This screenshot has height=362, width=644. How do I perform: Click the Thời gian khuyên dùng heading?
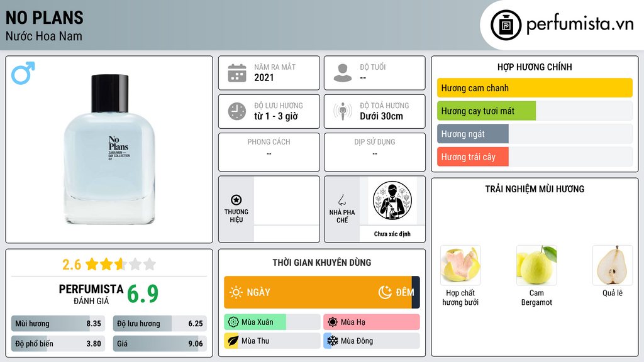tap(321, 263)
